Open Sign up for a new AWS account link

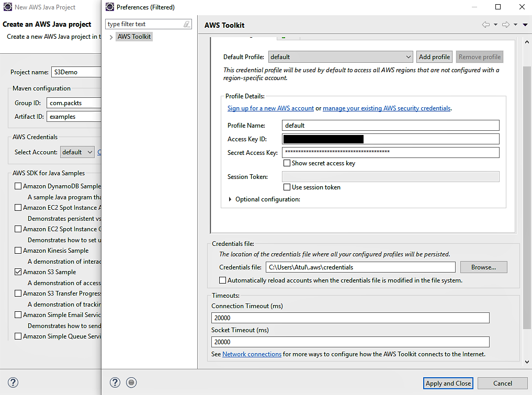pyautogui.click(x=270, y=108)
